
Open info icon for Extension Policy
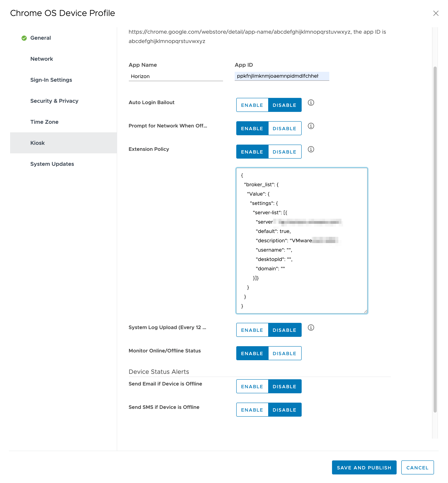[311, 149]
